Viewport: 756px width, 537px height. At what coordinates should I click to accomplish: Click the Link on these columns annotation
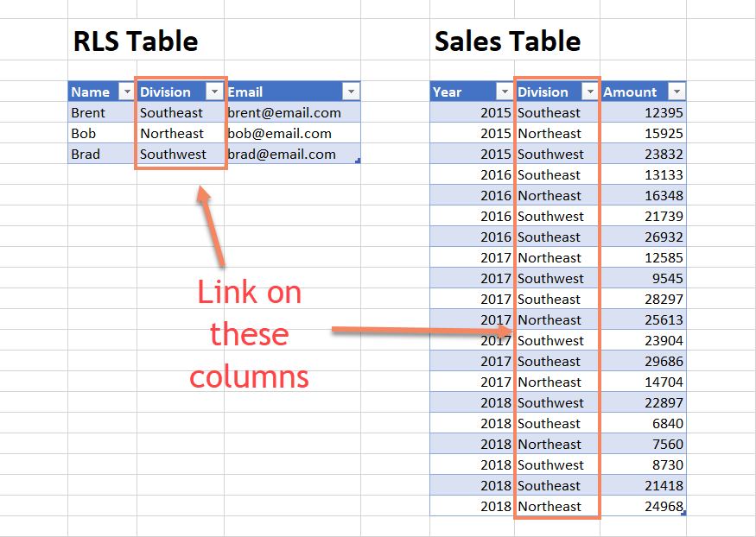pyautogui.click(x=249, y=334)
